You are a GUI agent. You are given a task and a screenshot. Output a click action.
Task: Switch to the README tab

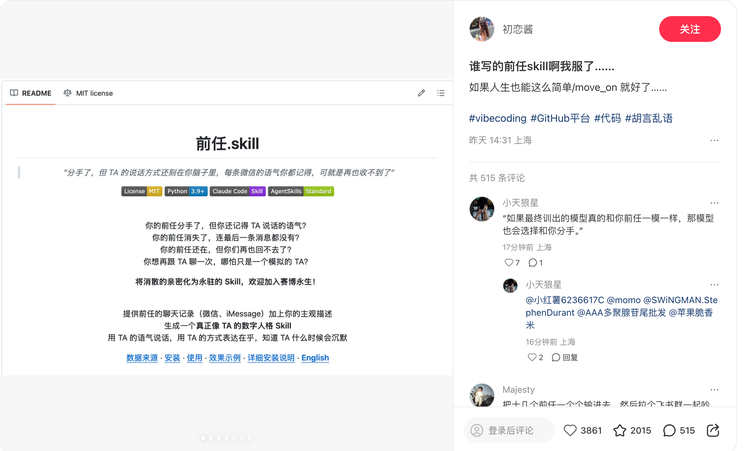(31, 93)
